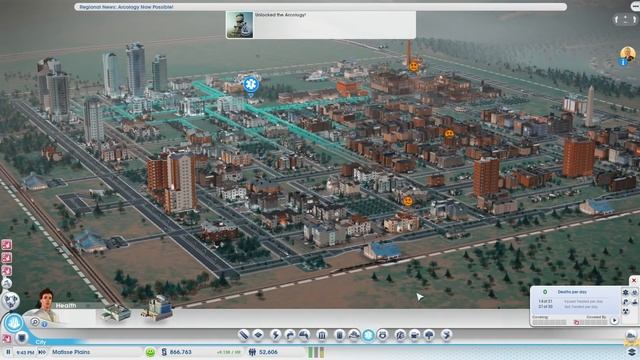Click the second pink alert icon on left
The image size is (640, 360).
coord(7,258)
